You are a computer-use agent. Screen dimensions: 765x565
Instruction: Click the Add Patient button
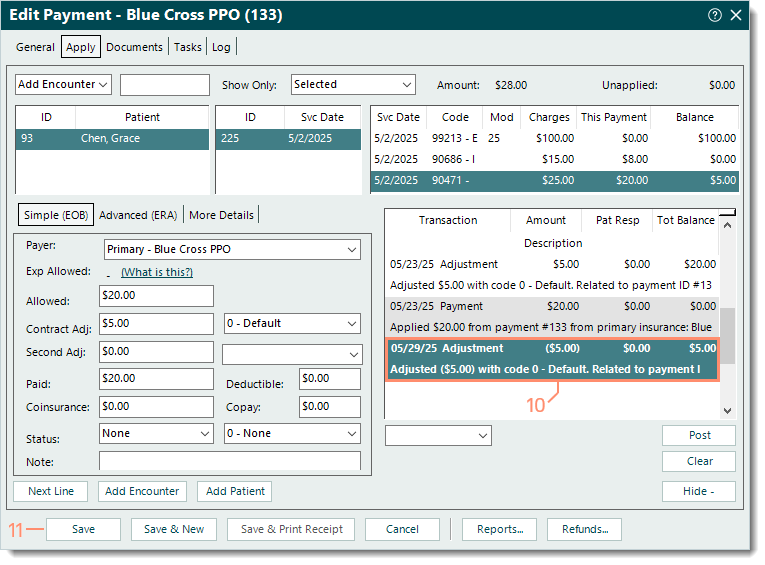pos(235,491)
